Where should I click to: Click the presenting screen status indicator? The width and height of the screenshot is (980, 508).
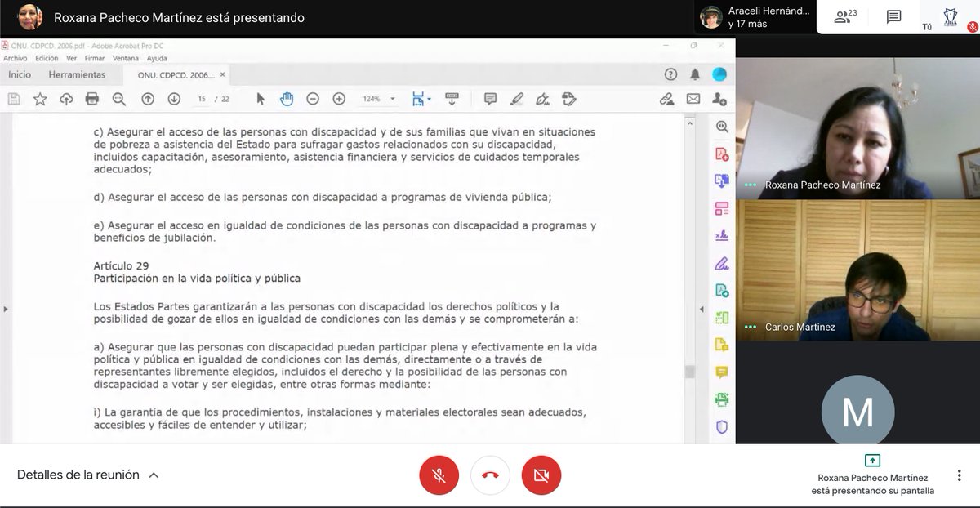(x=872, y=475)
